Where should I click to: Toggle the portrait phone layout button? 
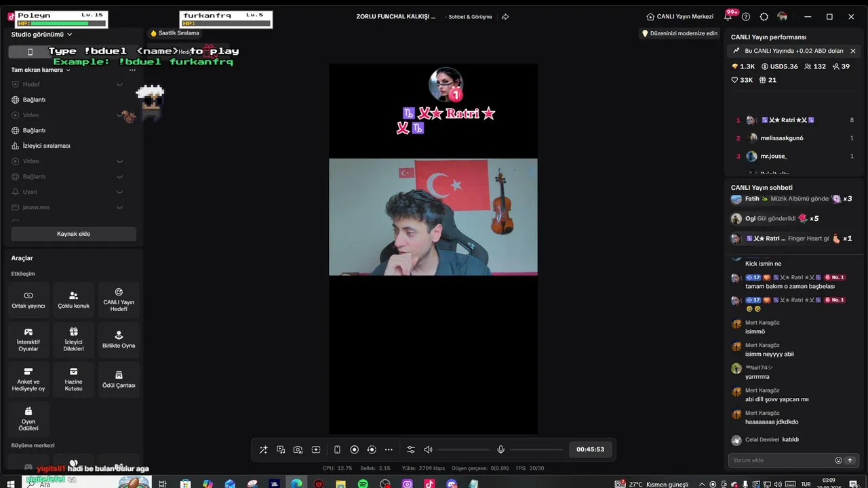(30, 52)
